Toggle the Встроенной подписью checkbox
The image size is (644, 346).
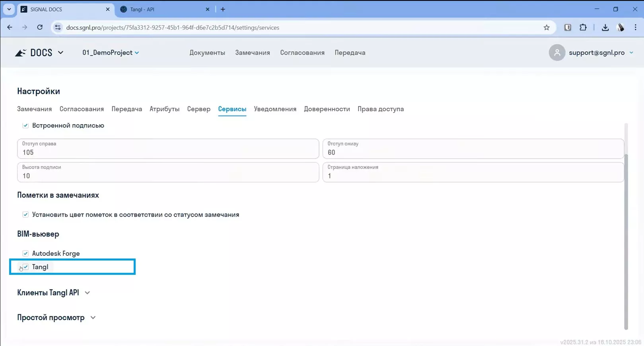coord(26,126)
